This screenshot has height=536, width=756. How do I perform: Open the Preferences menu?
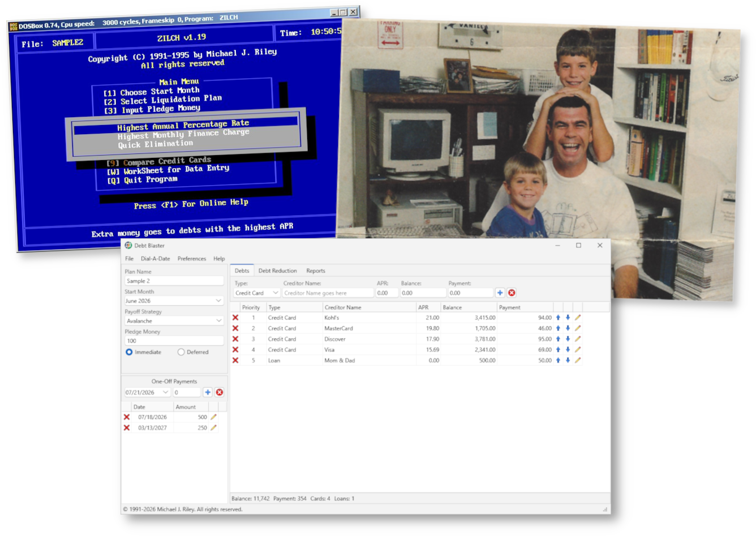[192, 259]
